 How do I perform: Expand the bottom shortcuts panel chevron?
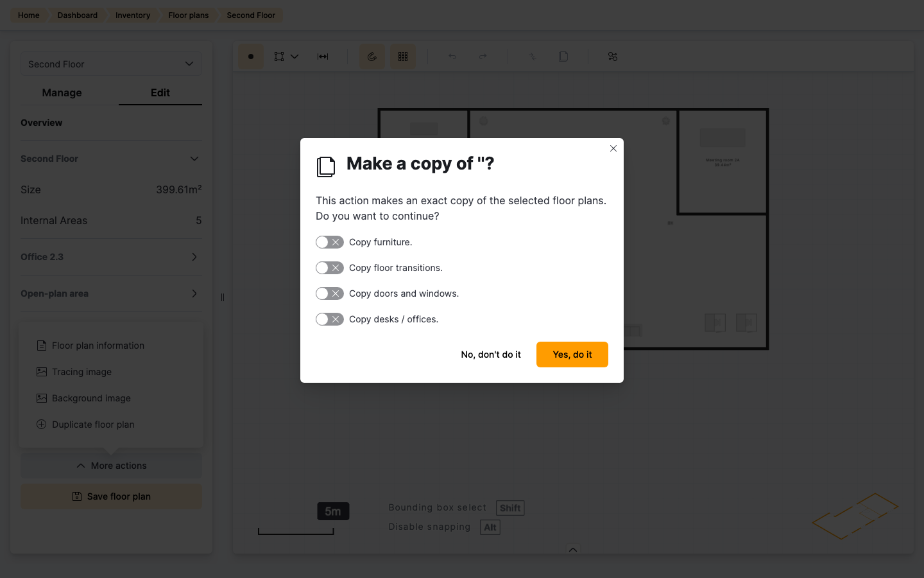pos(573,549)
